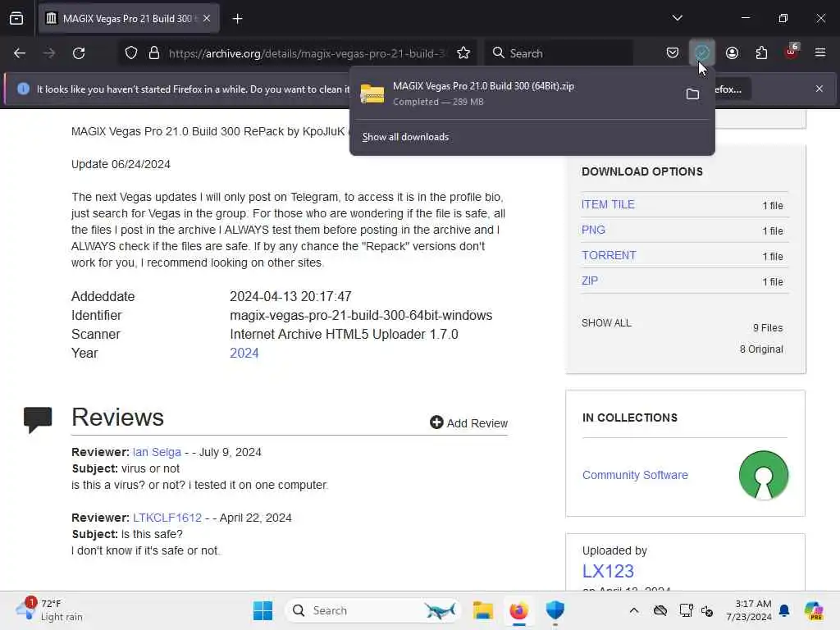
Task: Open uploader LX123 profile
Action: pos(608,571)
